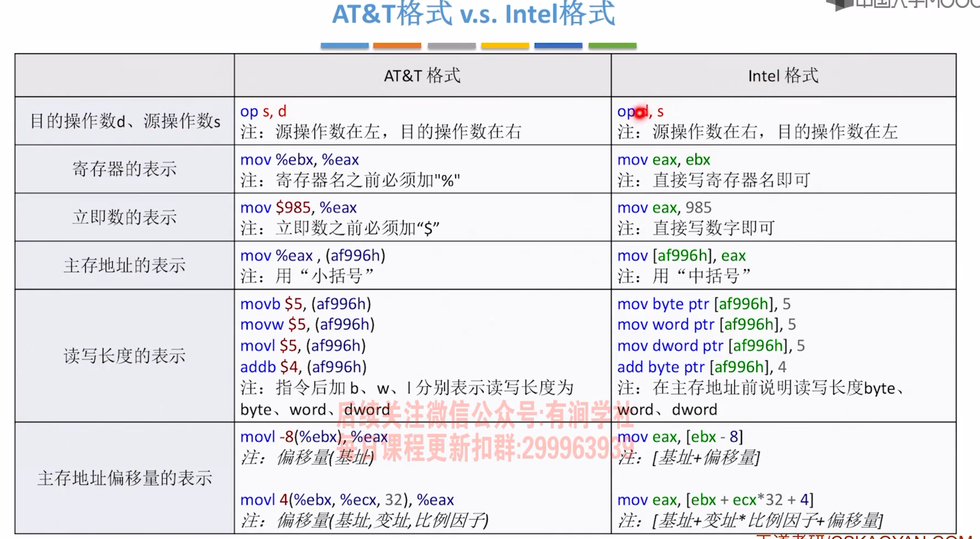980x539 pixels.
Task: Click the '寄存器的表示' row label
Action: [124, 169]
